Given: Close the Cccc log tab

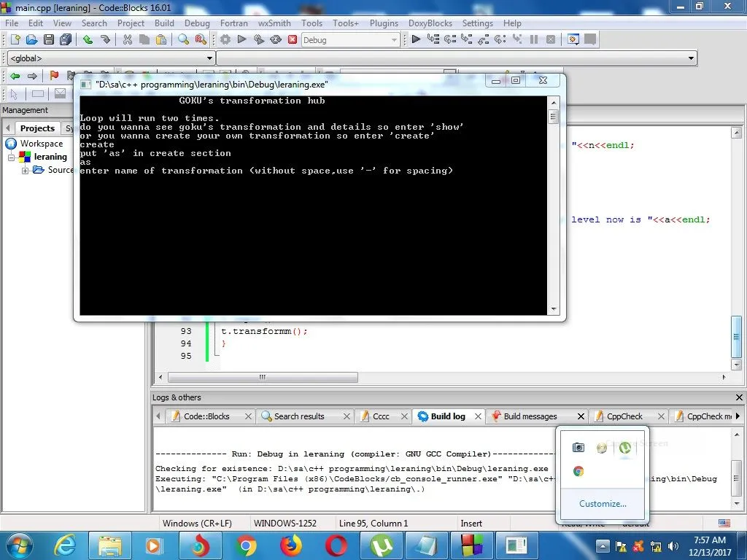Looking at the screenshot, I should (404, 416).
